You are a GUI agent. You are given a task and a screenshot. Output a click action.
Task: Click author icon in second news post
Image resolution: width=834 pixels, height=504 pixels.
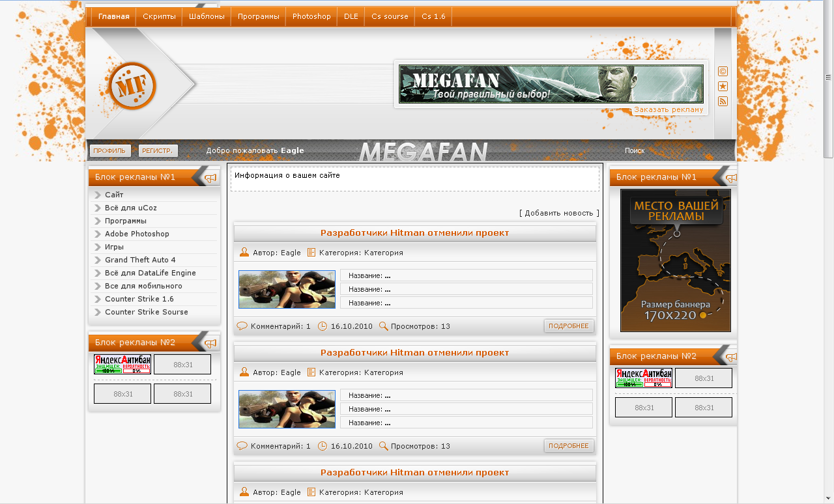tap(244, 372)
